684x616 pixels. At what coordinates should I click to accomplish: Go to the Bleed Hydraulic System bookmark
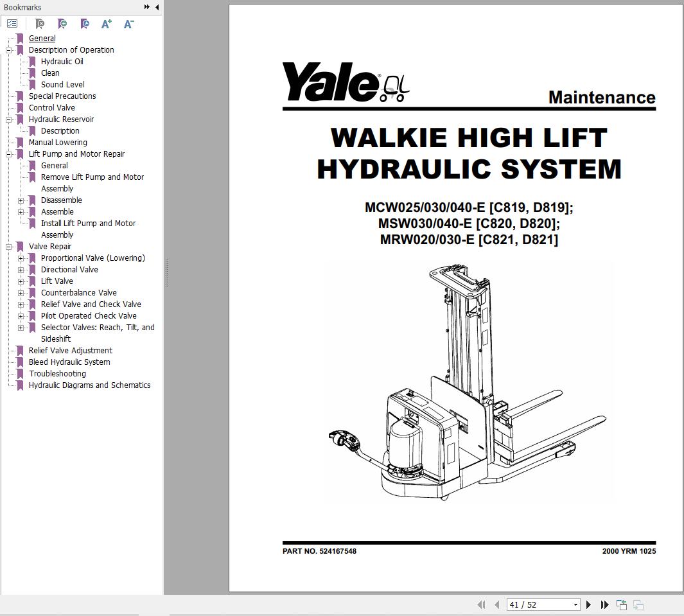pos(69,362)
